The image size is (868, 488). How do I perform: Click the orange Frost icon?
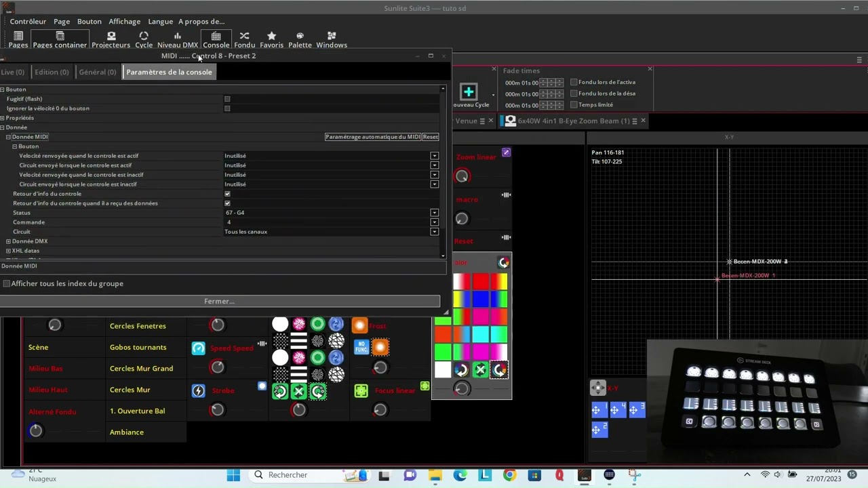point(359,325)
